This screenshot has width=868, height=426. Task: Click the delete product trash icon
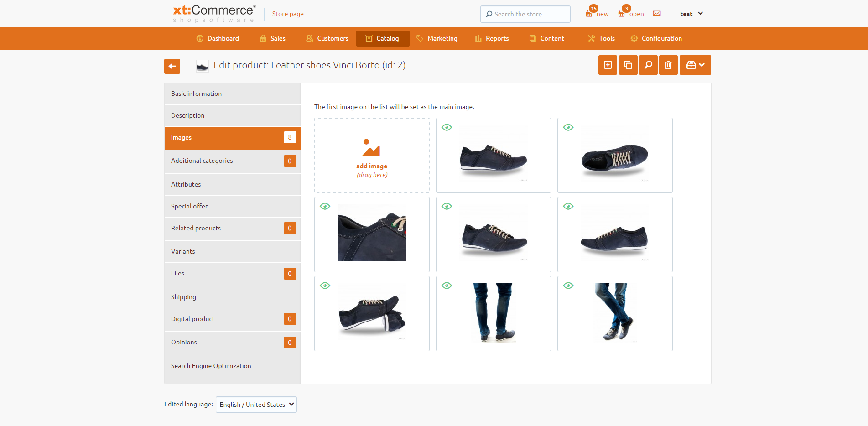[668, 65]
